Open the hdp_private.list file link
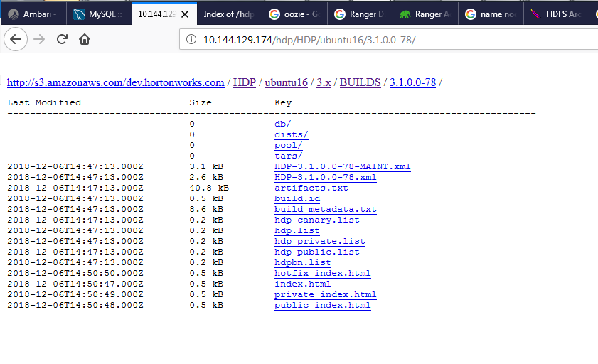The width and height of the screenshot is (598, 364). click(319, 241)
